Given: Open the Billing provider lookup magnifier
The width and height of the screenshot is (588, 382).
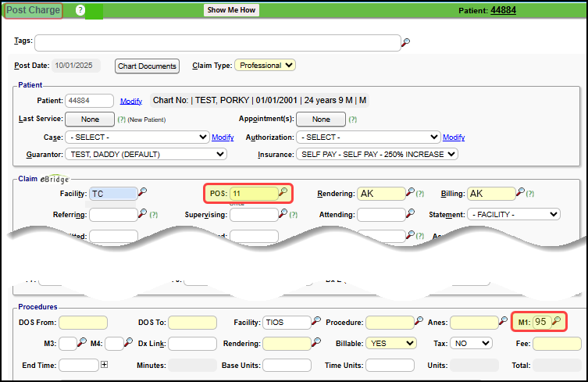Looking at the screenshot, I should pos(519,192).
